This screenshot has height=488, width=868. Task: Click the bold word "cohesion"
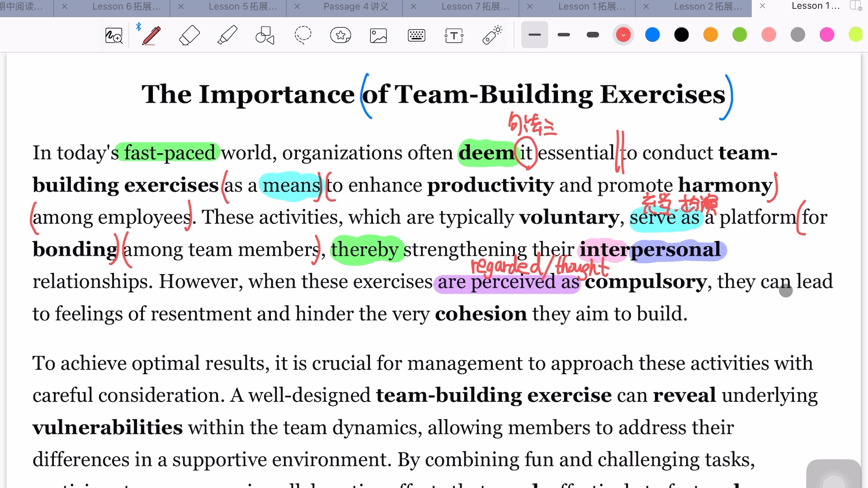coord(481,314)
